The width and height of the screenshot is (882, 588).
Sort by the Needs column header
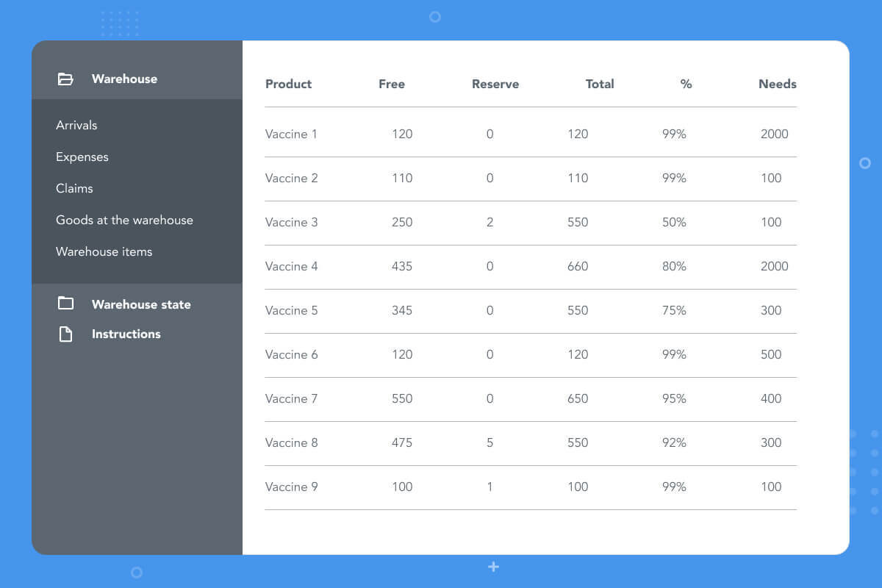click(x=778, y=84)
